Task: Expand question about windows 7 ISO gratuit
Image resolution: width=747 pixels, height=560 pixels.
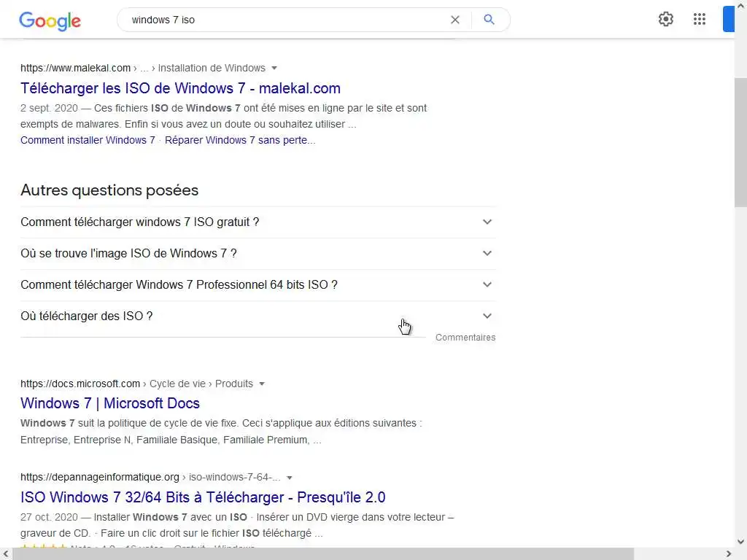Action: point(258,222)
